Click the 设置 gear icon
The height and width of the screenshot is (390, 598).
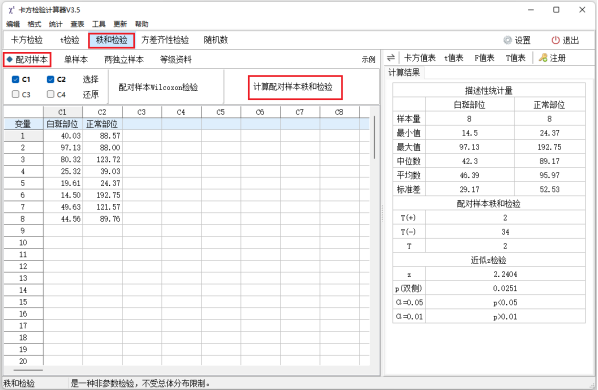click(x=507, y=40)
